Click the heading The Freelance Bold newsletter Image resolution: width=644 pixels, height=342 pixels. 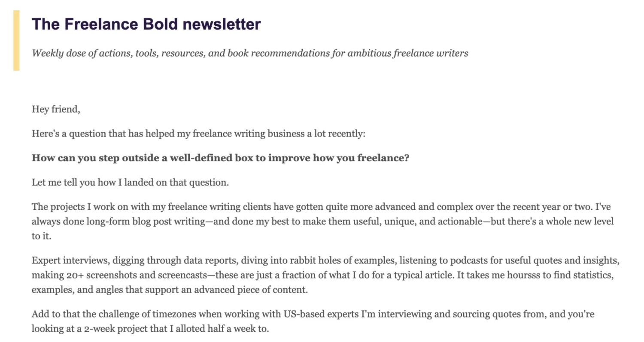146,24
